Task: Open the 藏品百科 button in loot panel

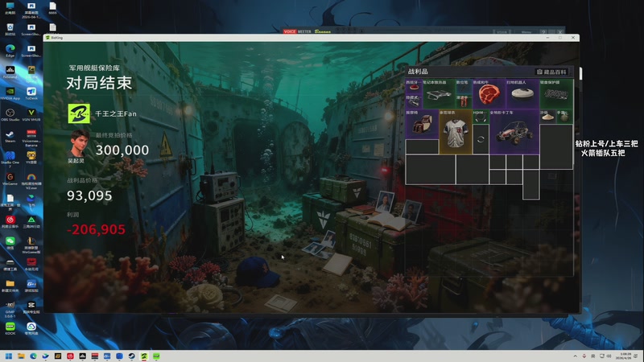Action: click(x=552, y=72)
